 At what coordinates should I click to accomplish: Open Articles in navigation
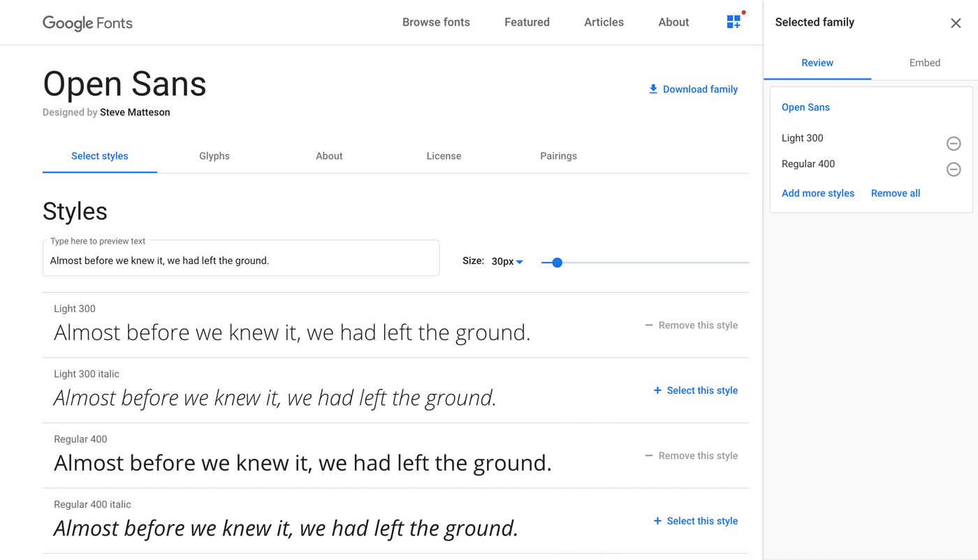coord(604,22)
